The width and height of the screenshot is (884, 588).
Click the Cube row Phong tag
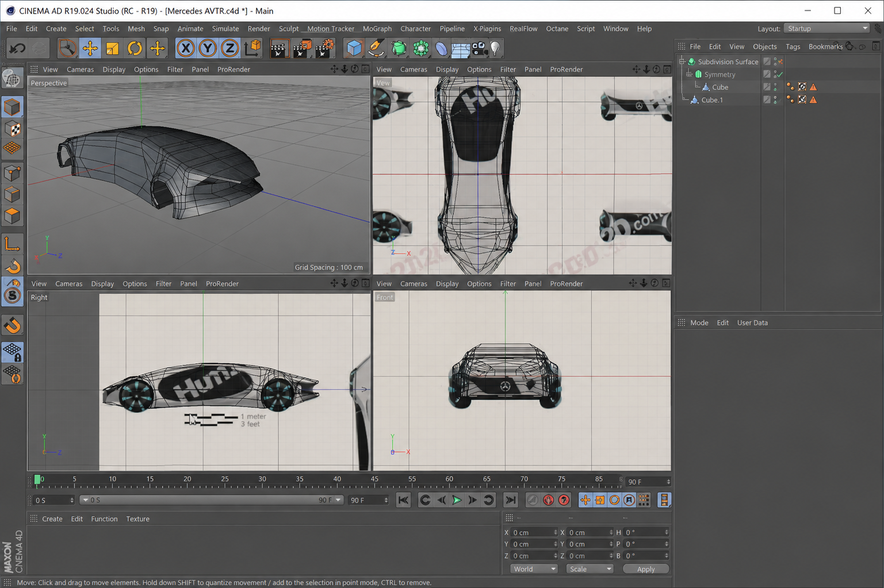(x=790, y=87)
